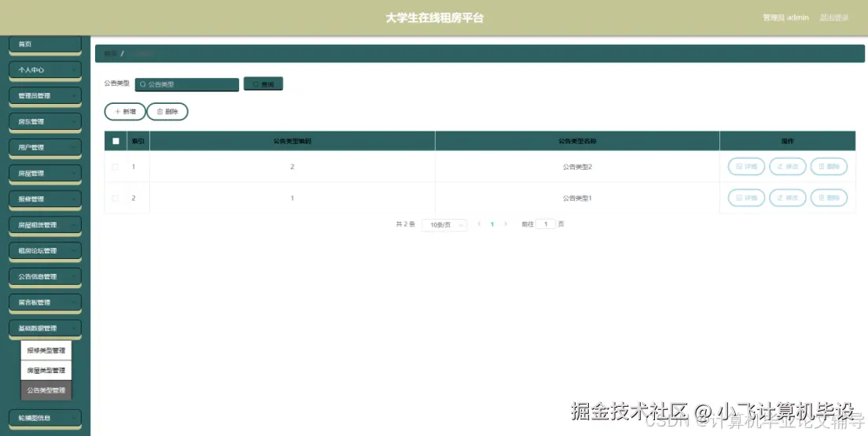Select 公告类型管理 submenu item
868x436 pixels.
pyautogui.click(x=46, y=390)
